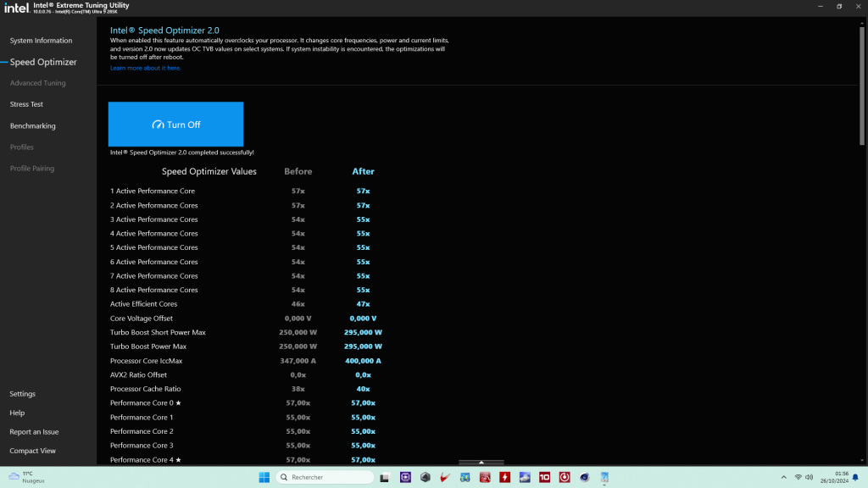Click the After value 295,000 W for Turbo Boost Short Power Max
868x488 pixels.
tap(363, 332)
